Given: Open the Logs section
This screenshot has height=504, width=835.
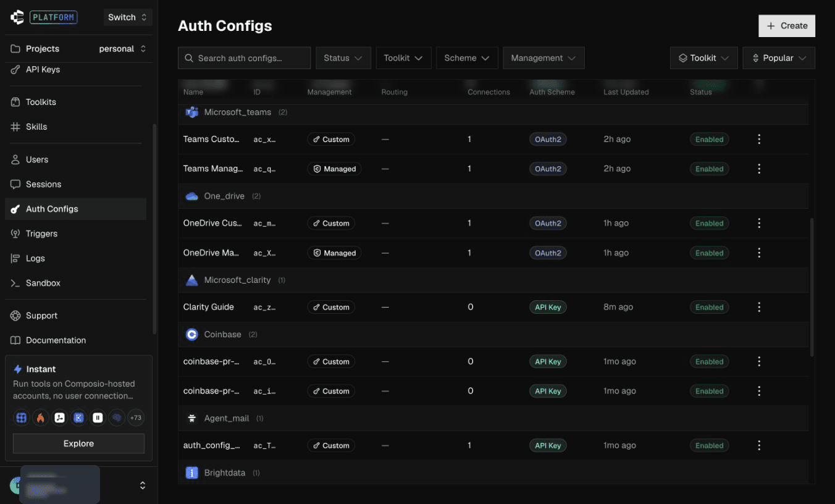Looking at the screenshot, I should coord(76,259).
